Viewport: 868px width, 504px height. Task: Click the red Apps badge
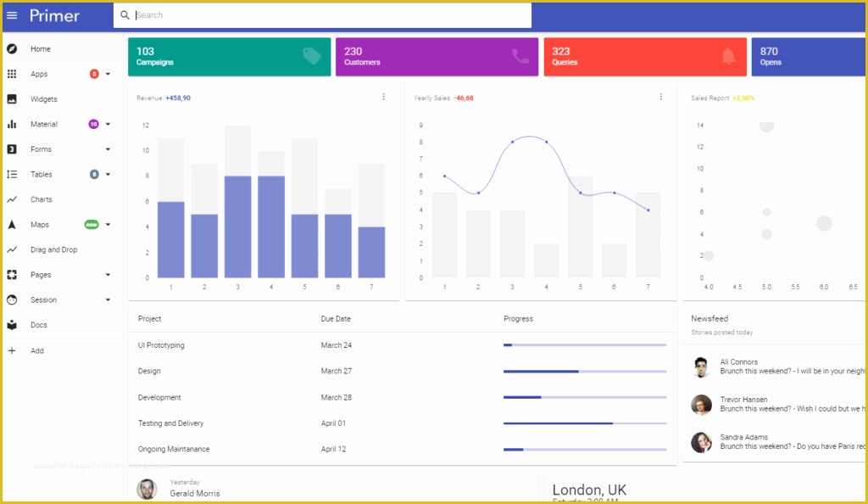tap(94, 74)
